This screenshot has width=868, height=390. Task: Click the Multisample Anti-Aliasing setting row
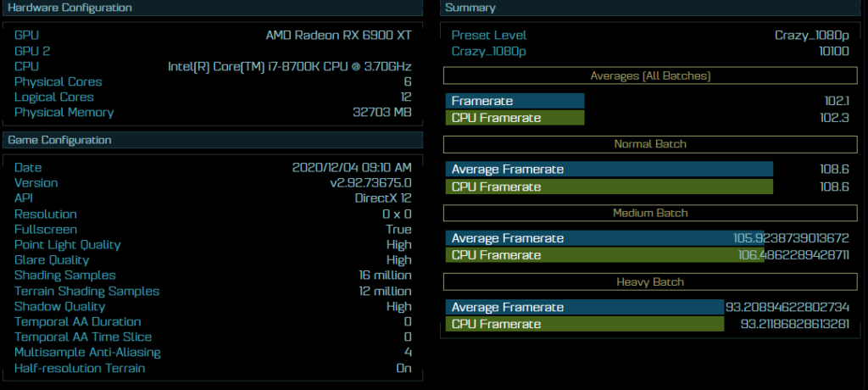[x=212, y=353]
